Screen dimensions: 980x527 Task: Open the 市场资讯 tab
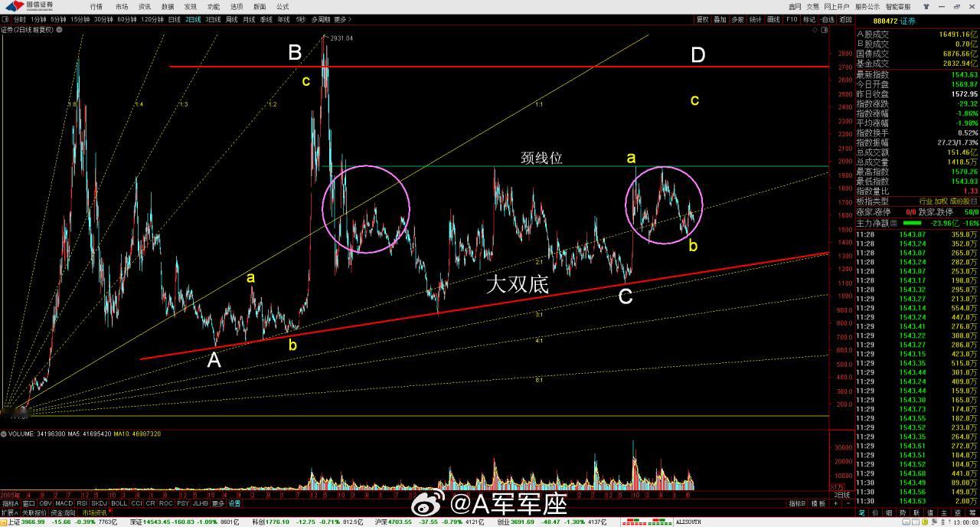click(95, 512)
